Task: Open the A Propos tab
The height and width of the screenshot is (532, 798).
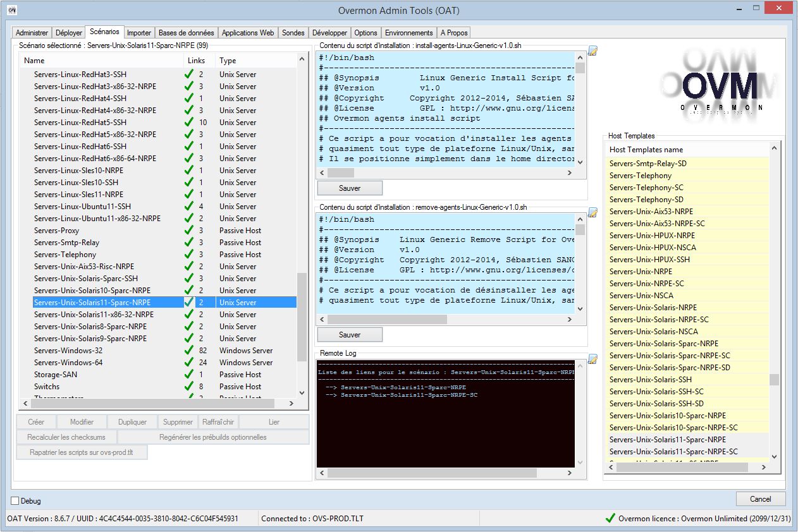Action: click(454, 33)
